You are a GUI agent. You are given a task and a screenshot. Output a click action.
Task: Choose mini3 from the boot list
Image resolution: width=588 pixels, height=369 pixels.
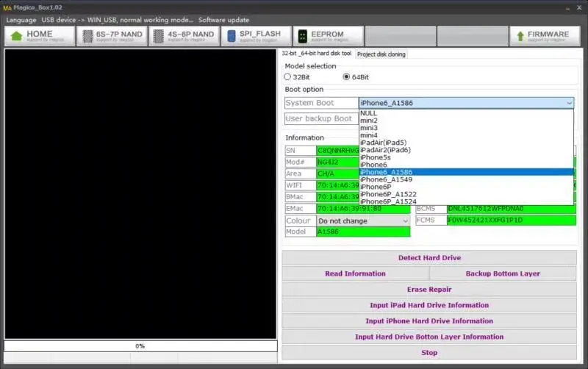(x=466, y=128)
